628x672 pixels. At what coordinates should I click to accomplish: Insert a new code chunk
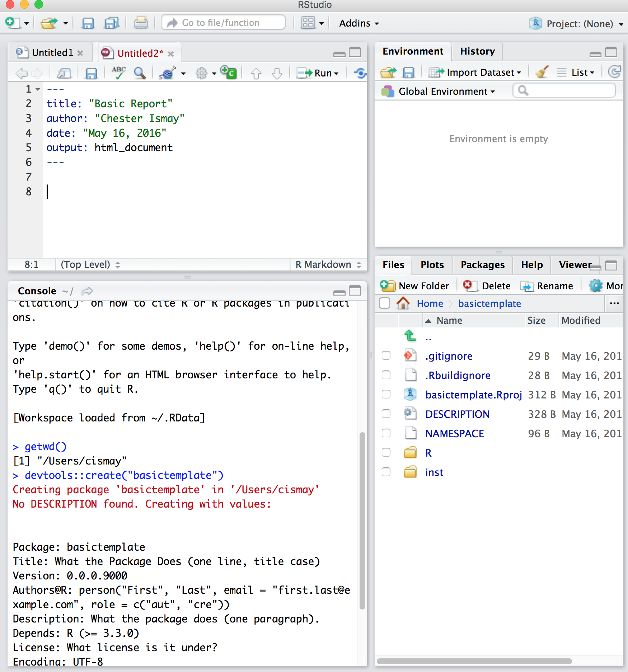pyautogui.click(x=229, y=73)
